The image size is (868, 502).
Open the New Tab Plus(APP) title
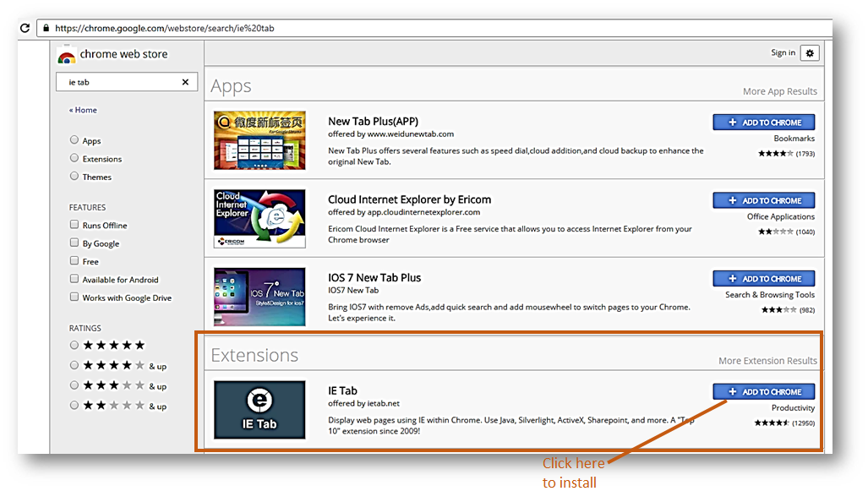point(373,121)
